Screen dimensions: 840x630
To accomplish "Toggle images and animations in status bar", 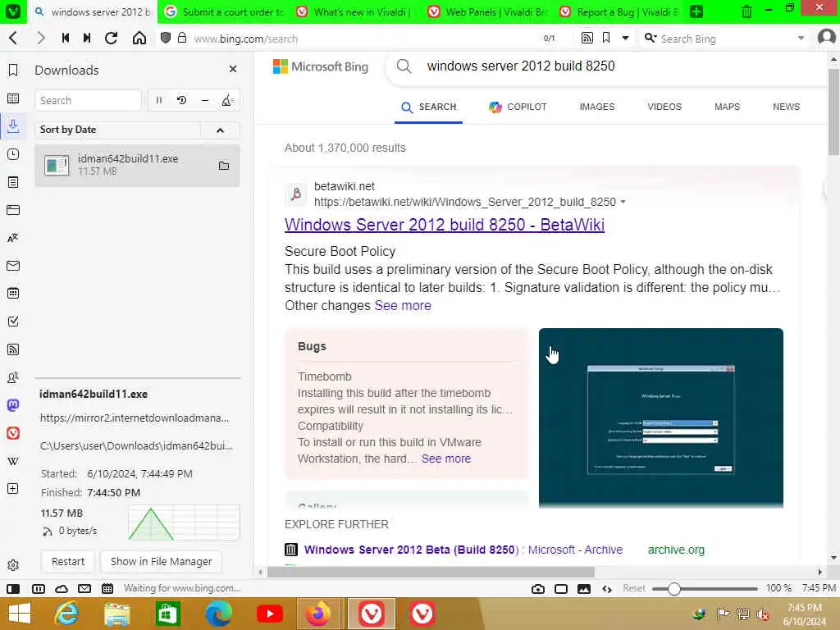I will pyautogui.click(x=584, y=589).
